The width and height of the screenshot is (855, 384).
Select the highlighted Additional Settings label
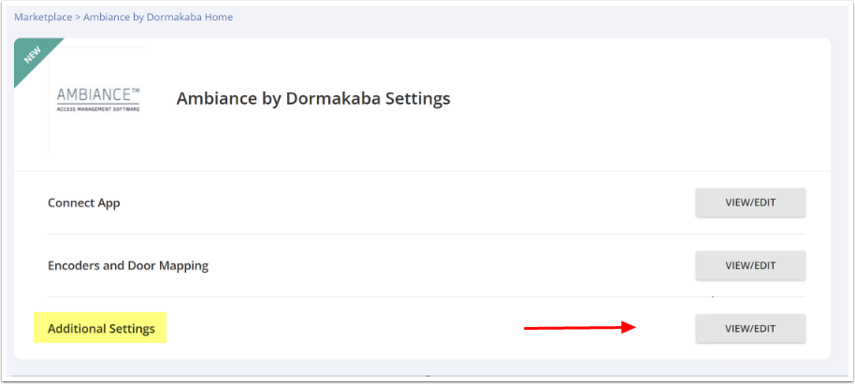click(101, 329)
